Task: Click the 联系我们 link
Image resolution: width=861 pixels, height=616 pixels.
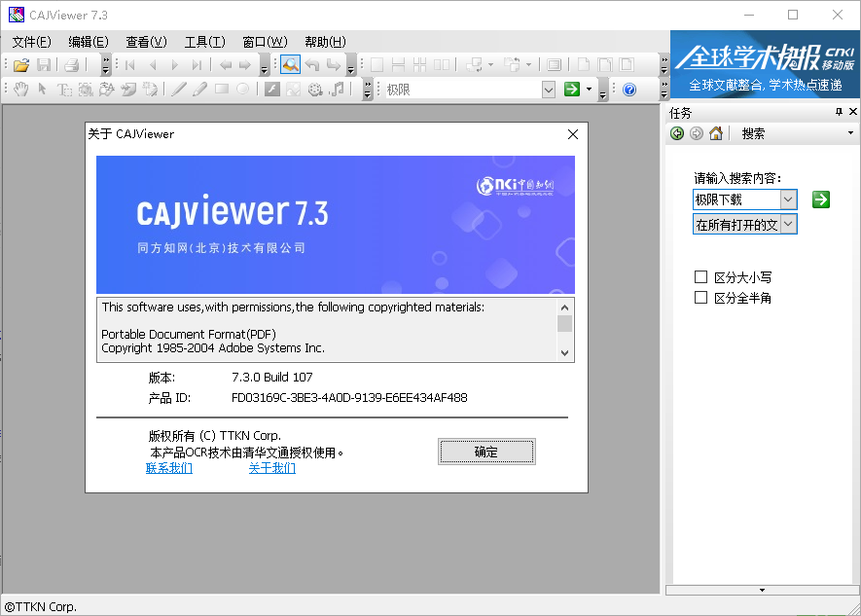Action: [x=168, y=468]
